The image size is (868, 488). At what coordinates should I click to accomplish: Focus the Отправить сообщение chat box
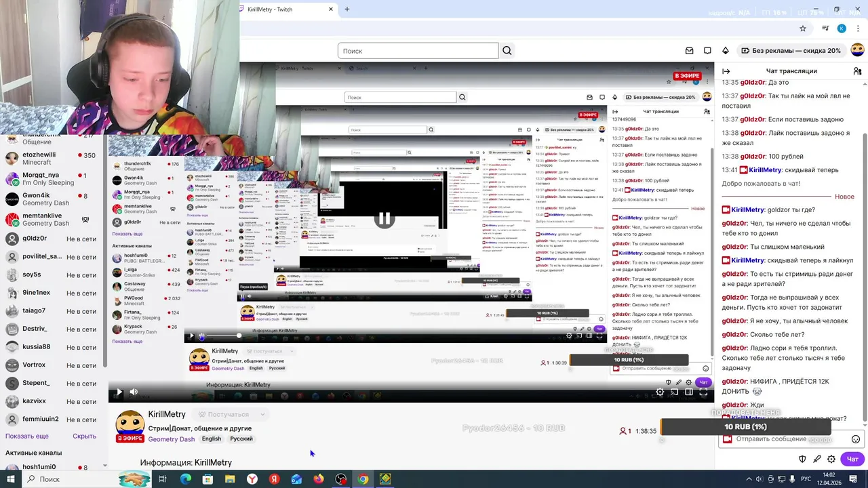[791, 439]
